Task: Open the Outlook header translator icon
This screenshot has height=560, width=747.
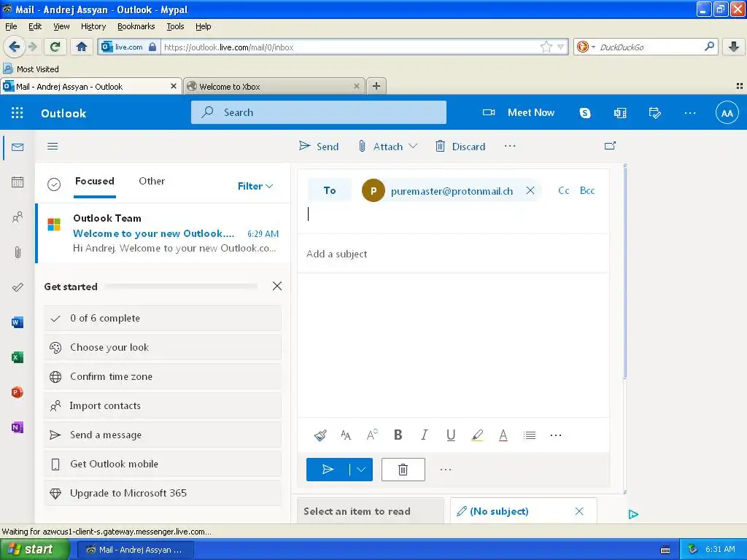Action: pos(620,113)
